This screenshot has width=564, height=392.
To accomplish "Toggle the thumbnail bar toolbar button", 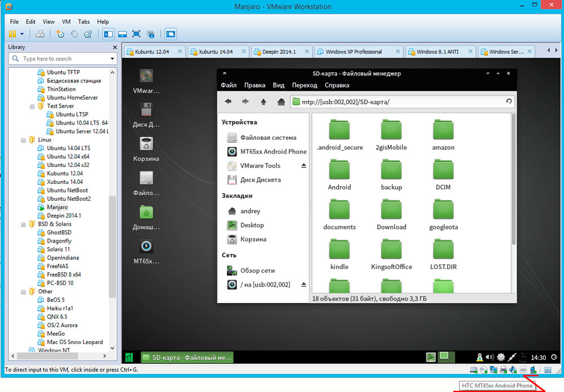I will pyautogui.click(x=122, y=34).
